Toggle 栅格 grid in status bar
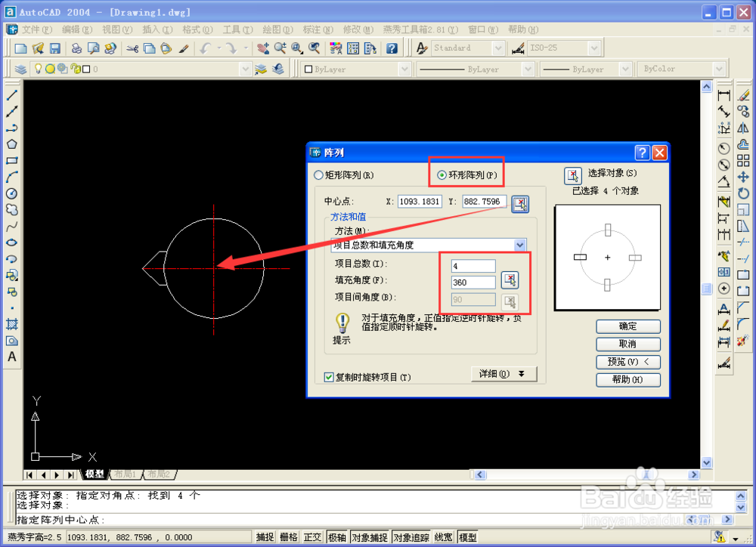The image size is (756, 547). (x=288, y=537)
